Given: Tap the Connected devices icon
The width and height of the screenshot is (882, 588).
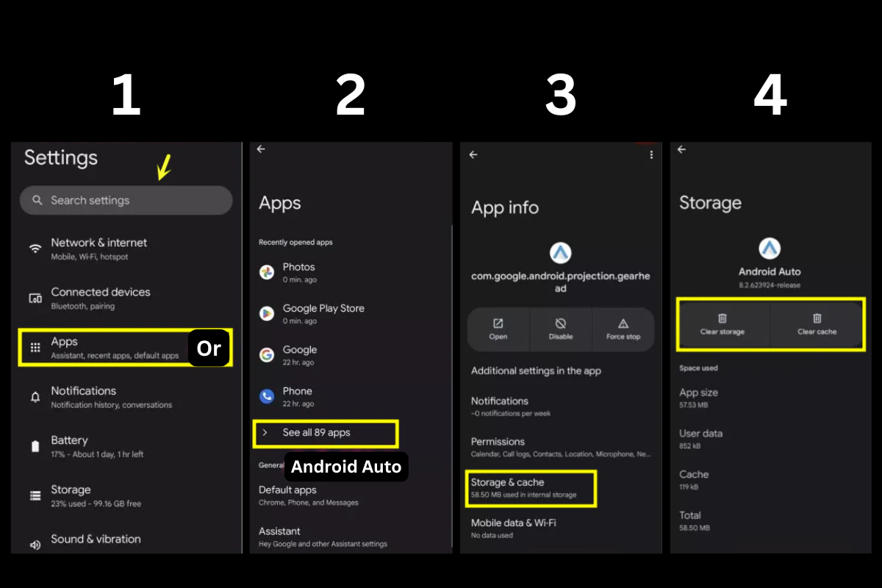Looking at the screenshot, I should [35, 298].
